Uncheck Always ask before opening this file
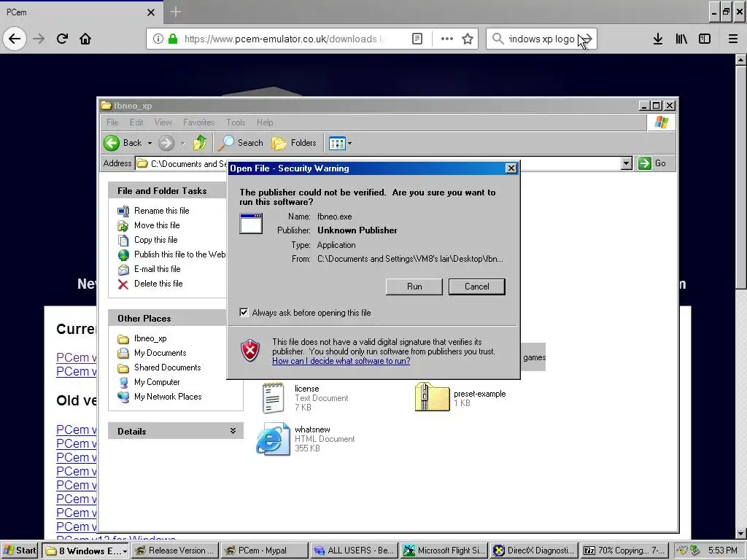 (x=244, y=312)
